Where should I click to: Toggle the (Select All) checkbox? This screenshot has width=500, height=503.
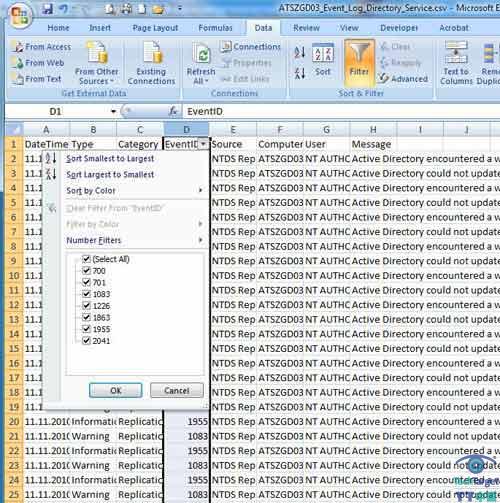tap(86, 259)
